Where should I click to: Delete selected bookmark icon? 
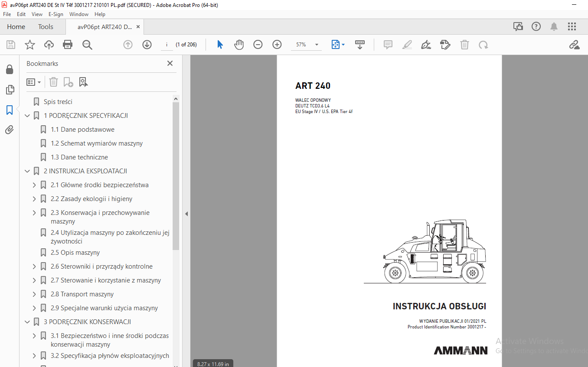[x=53, y=82]
